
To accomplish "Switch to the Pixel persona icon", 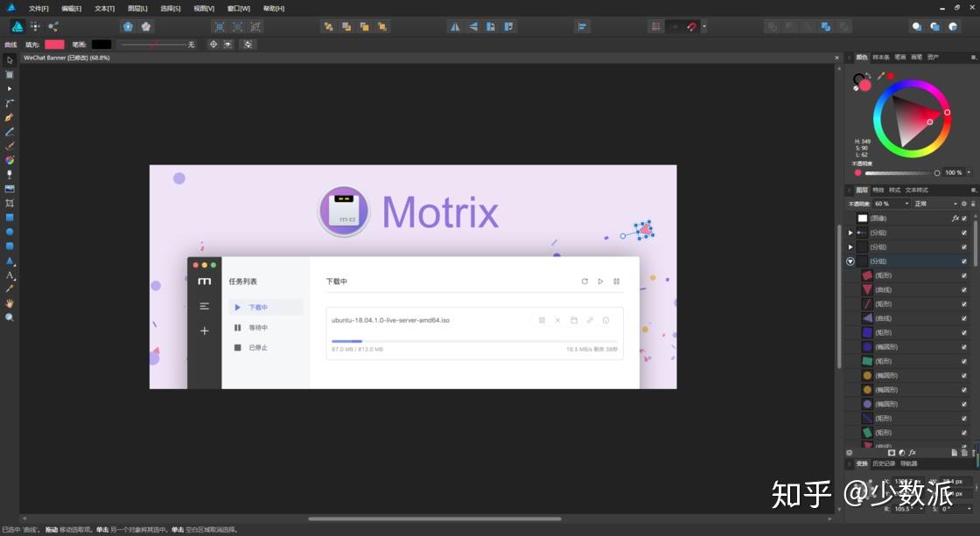I will pyautogui.click(x=35, y=26).
